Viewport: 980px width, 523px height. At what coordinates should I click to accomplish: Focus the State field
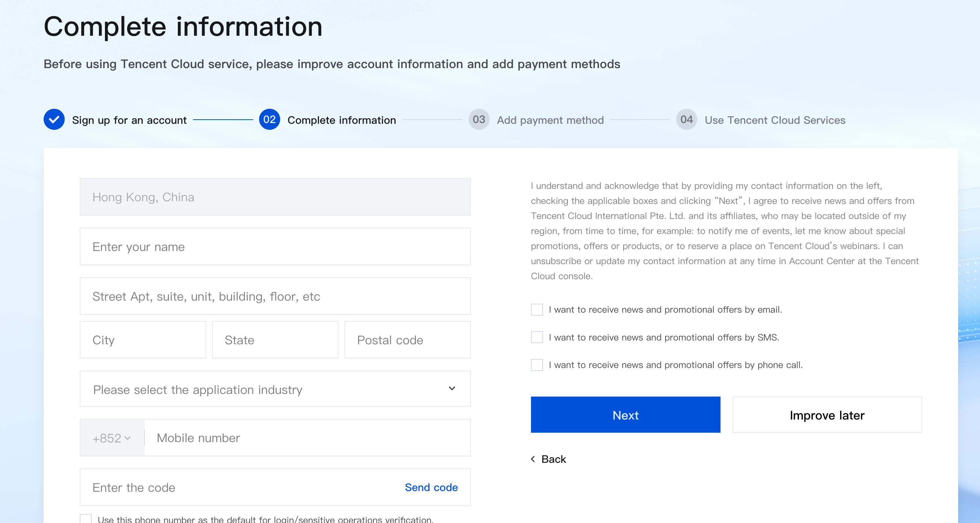pyautogui.click(x=275, y=340)
